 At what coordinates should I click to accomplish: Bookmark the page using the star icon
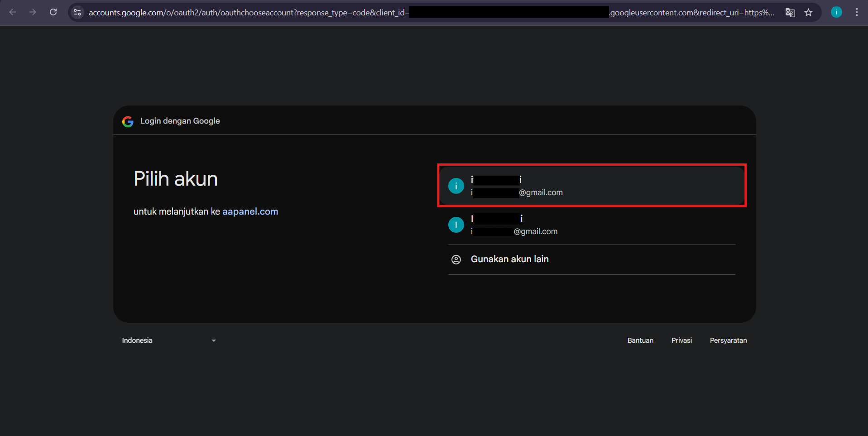coord(809,12)
